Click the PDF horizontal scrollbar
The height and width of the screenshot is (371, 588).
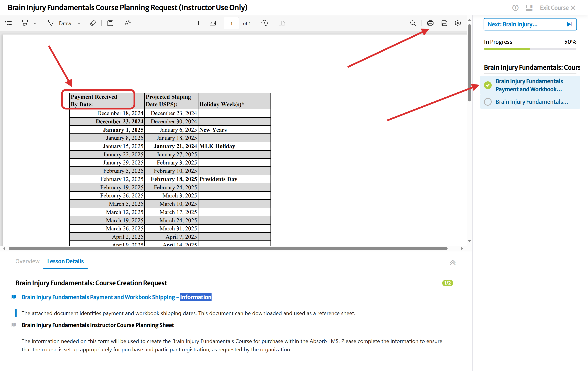click(x=228, y=249)
